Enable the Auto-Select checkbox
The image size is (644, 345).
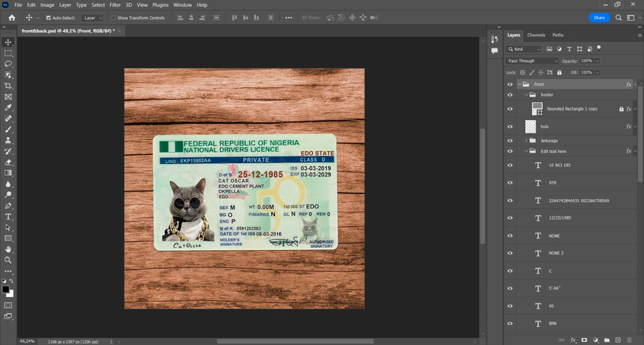pos(49,18)
